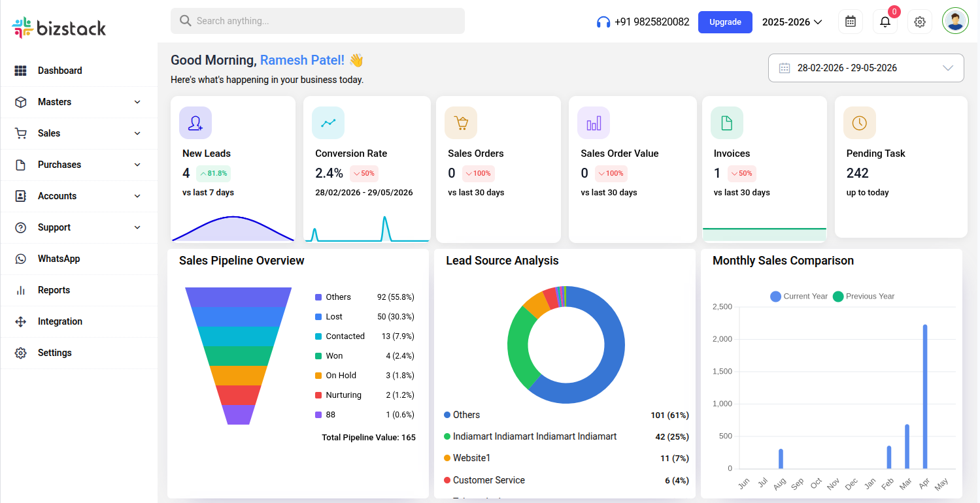Click the Others purple legend swatch in pipeline

tap(318, 297)
